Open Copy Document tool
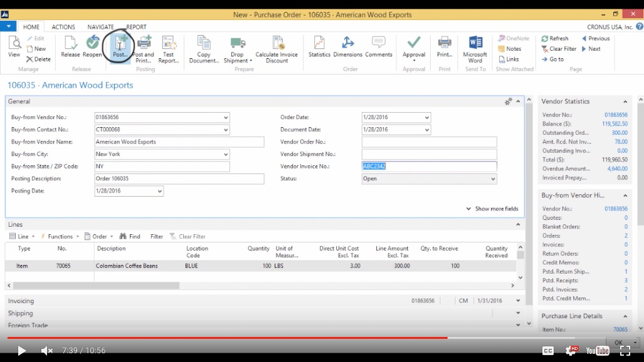The width and height of the screenshot is (644, 362). [204, 49]
